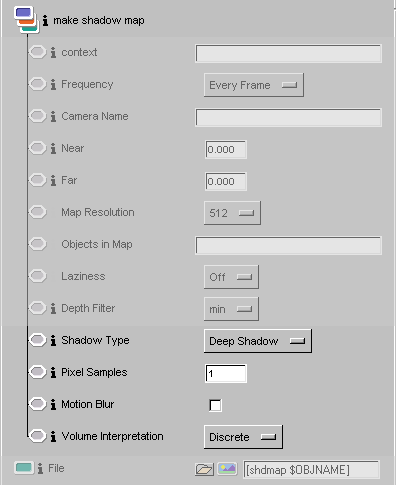Screen dimensions: 396x485
Task: Click the info icon next to make shadow map
Action: (x=45, y=20)
